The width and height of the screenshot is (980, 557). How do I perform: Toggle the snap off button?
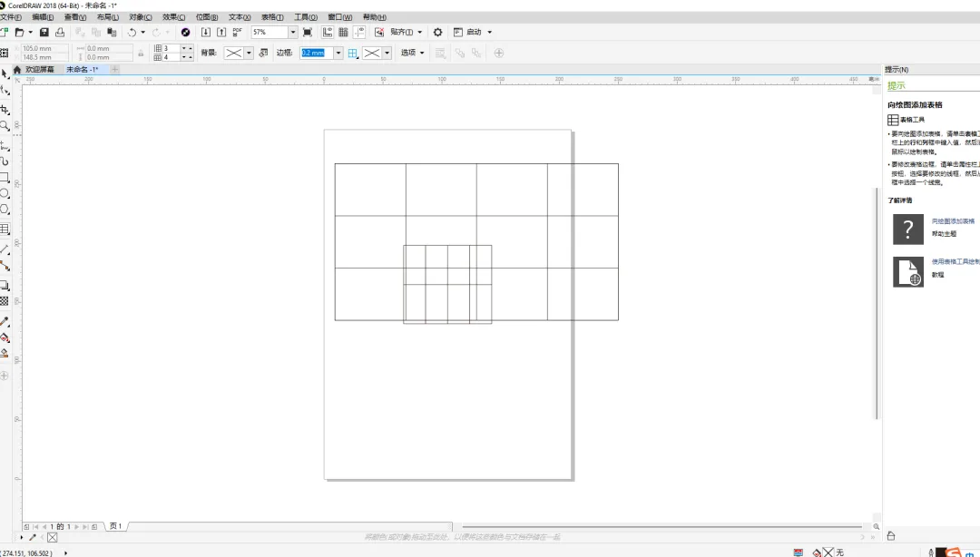point(378,32)
